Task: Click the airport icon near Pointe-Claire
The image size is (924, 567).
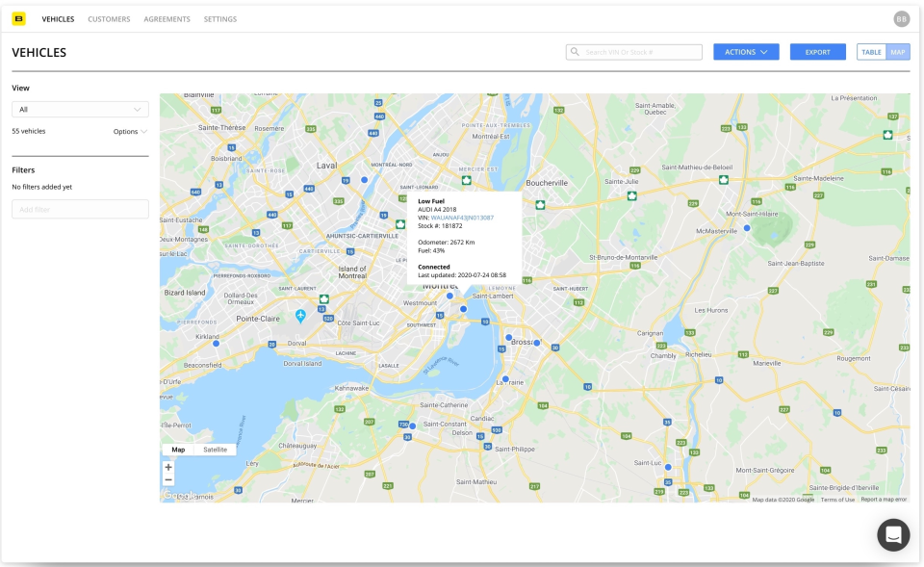Action: pyautogui.click(x=300, y=316)
